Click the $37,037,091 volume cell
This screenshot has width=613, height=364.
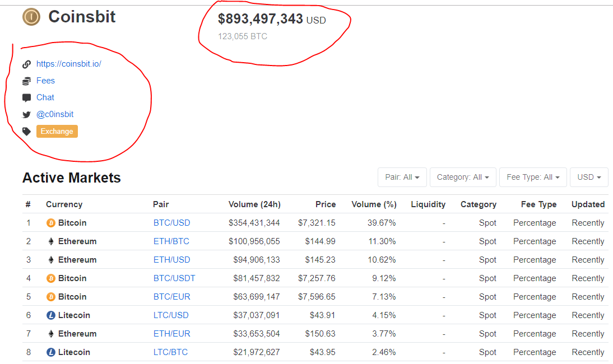coord(257,315)
